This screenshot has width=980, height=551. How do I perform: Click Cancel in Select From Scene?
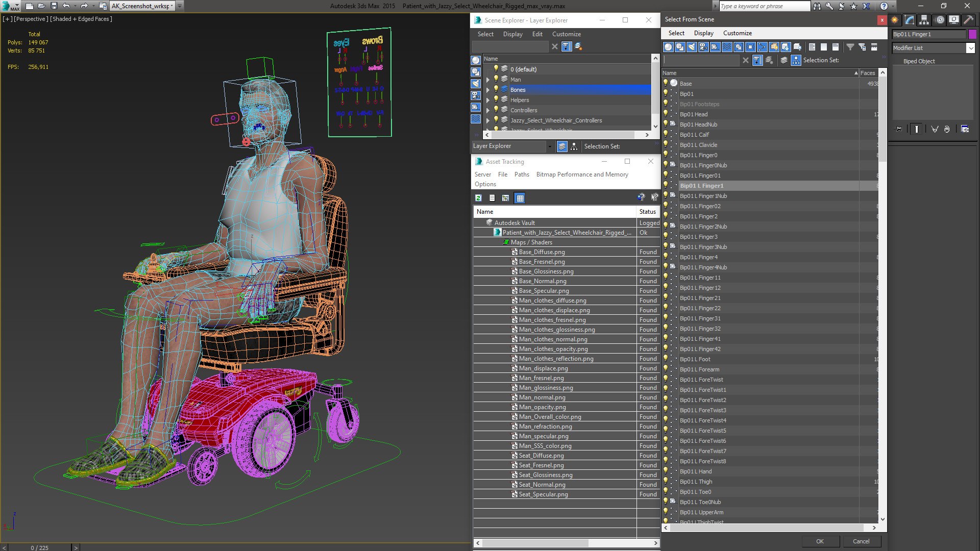[x=861, y=541]
